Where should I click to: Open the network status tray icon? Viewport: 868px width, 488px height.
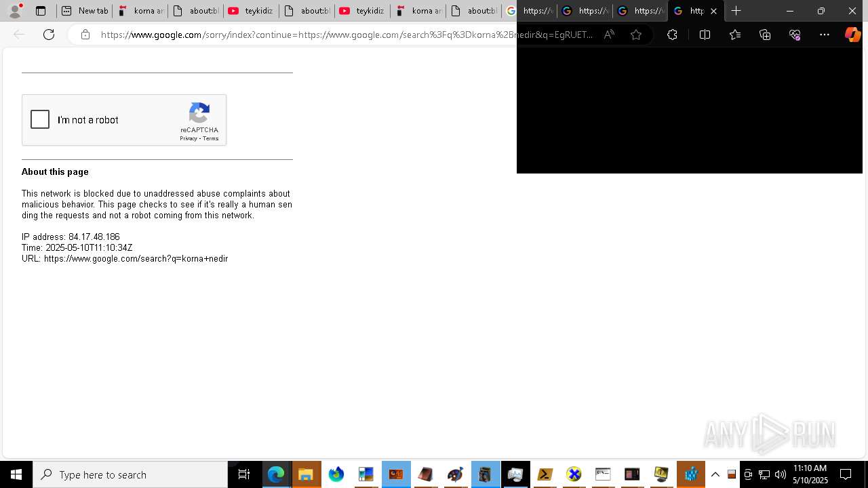tap(764, 474)
